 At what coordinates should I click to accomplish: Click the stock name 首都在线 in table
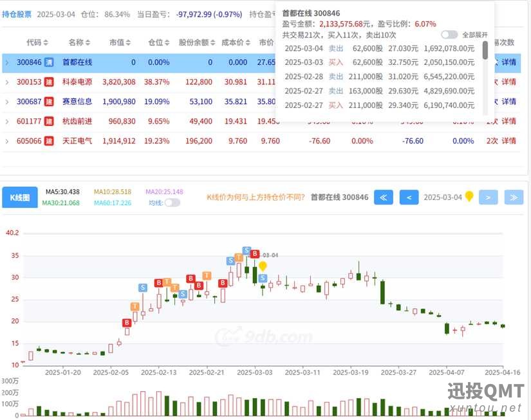tap(77, 62)
